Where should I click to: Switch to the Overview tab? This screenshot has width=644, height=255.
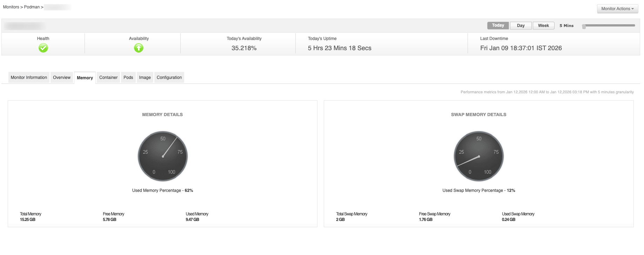pos(61,77)
